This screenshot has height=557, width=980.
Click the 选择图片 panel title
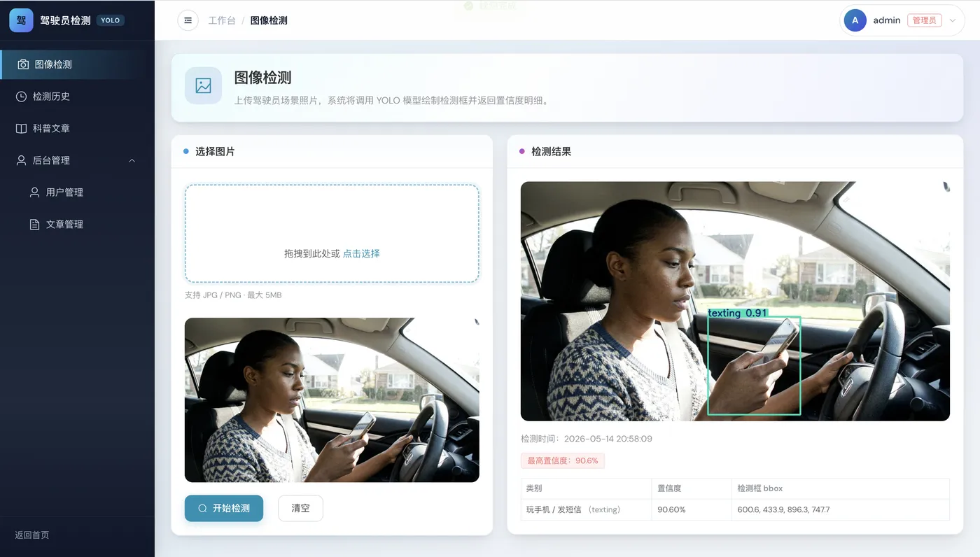[x=215, y=151]
